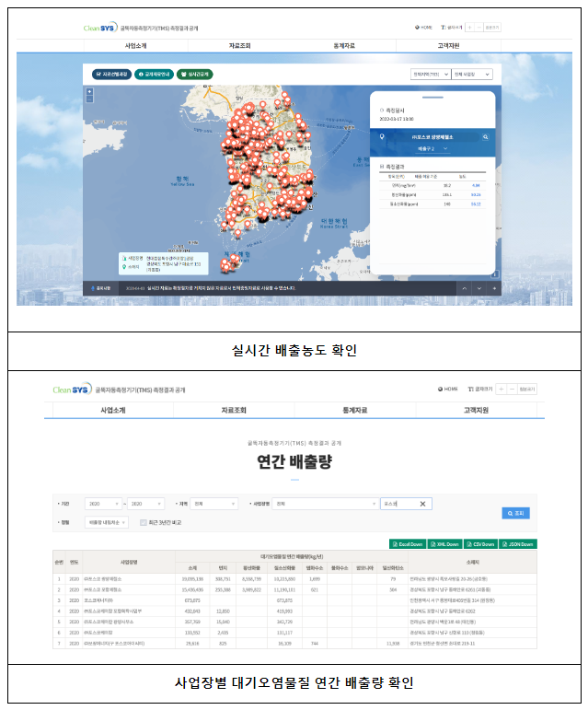
Task: Open 고객지원 menu on the real-time map page
Action: 448,46
